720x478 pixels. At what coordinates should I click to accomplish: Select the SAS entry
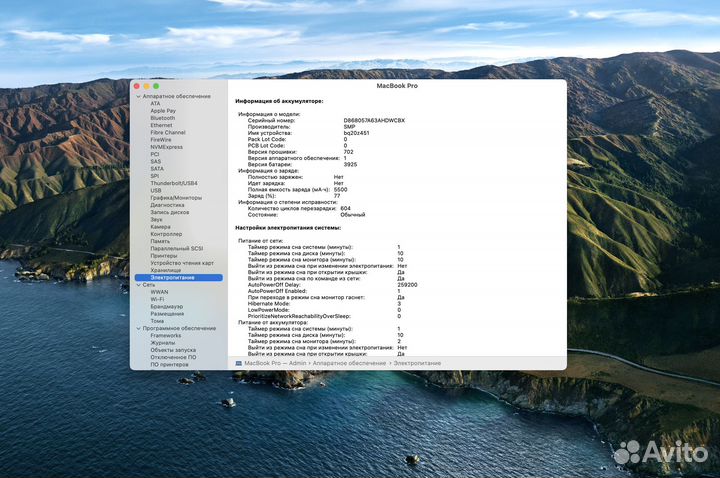pos(156,161)
